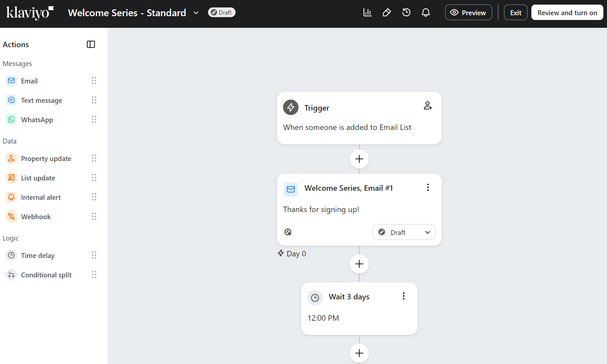Collapse the Actions sidebar panel
The width and height of the screenshot is (607, 364).
pyautogui.click(x=91, y=44)
